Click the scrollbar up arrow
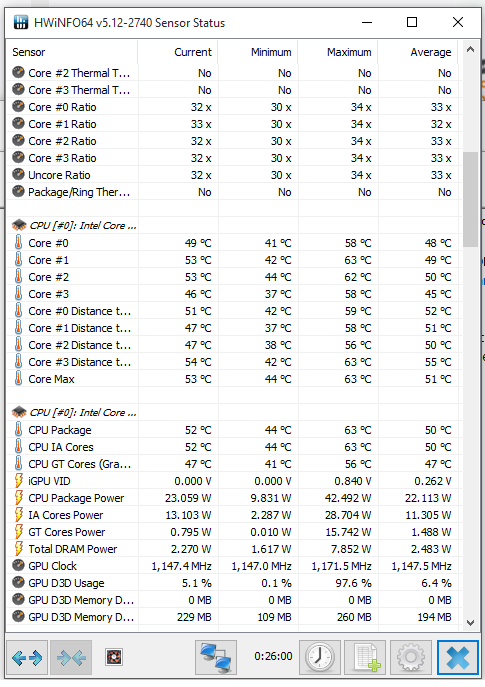The image size is (485, 687). pyautogui.click(x=471, y=50)
